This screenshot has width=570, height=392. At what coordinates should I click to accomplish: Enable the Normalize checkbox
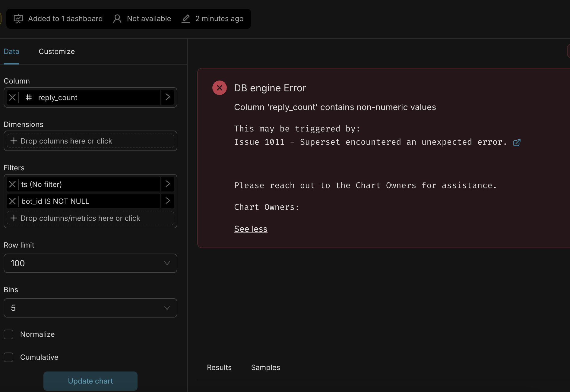(8, 334)
